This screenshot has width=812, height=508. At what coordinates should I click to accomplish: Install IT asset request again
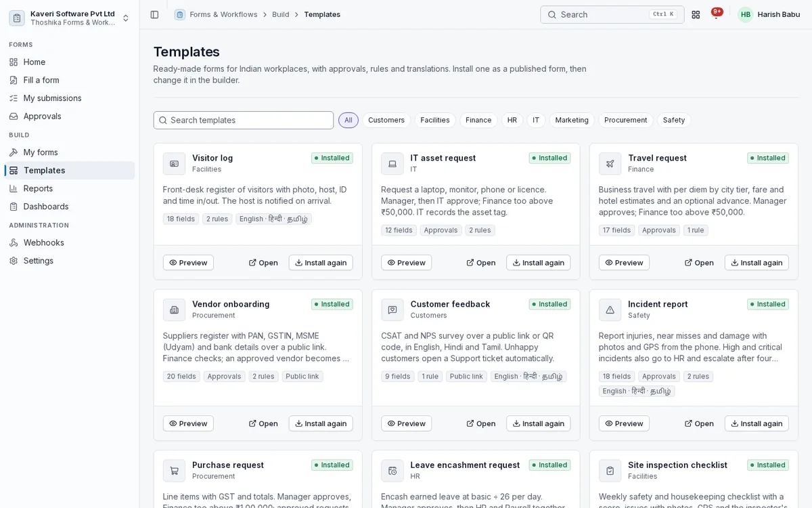539,263
